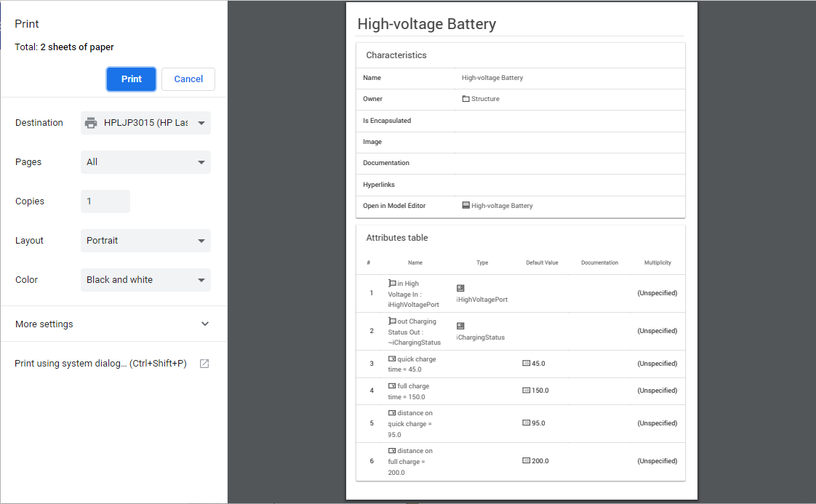
Task: Click the printer icon beside Destination
Action: tap(91, 123)
